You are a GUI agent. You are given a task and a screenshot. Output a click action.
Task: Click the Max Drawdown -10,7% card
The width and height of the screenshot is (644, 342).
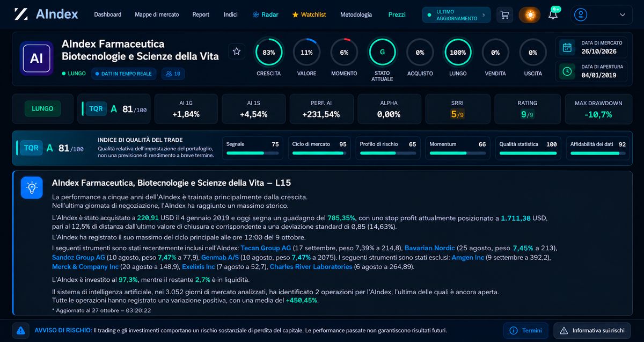coord(598,109)
